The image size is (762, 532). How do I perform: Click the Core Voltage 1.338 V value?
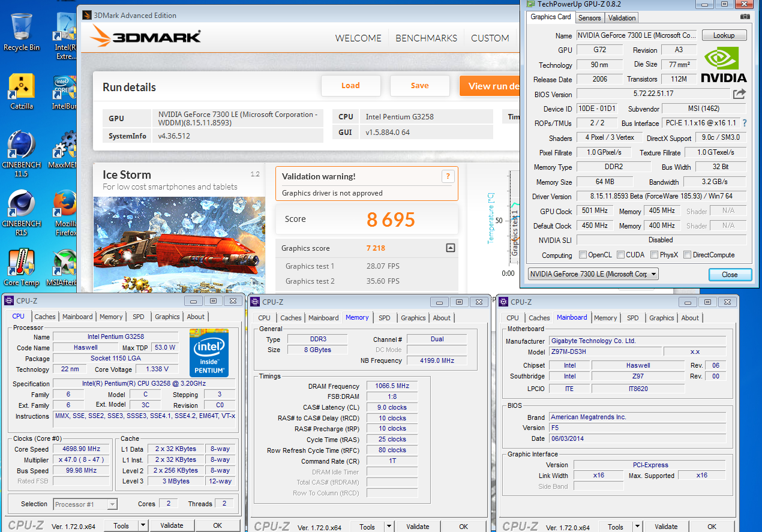pos(157,369)
